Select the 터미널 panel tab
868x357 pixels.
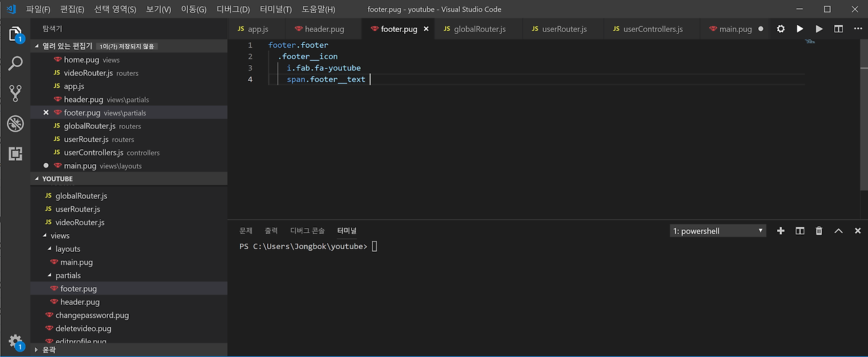pos(347,231)
